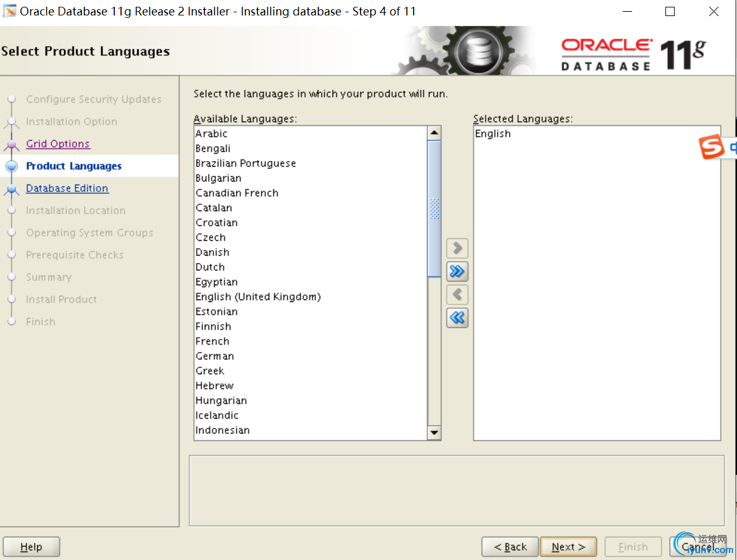
Task: Proceed with the Next button
Action: (568, 547)
